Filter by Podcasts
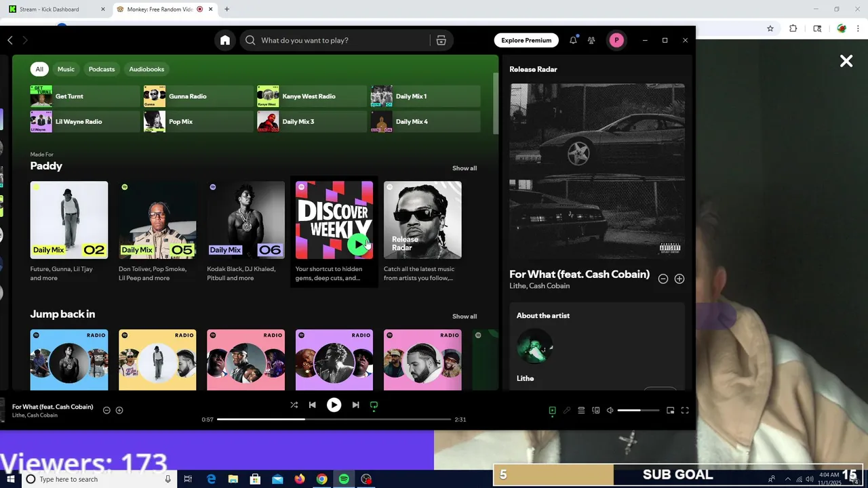868x488 pixels. 102,69
